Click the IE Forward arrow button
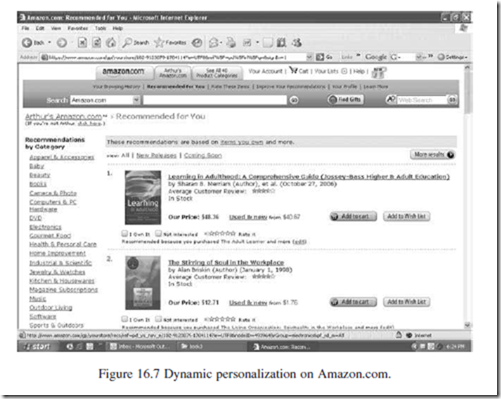 coord(62,43)
